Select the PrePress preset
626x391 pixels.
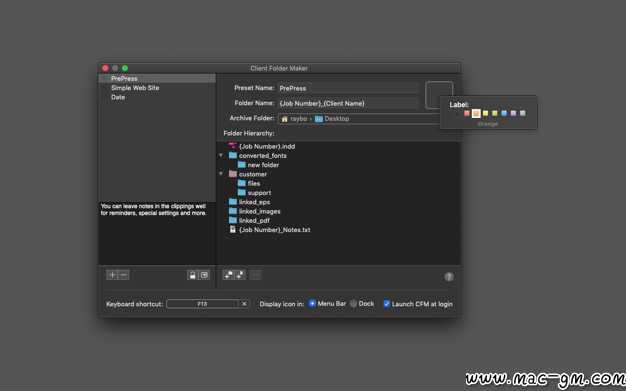tap(157, 79)
